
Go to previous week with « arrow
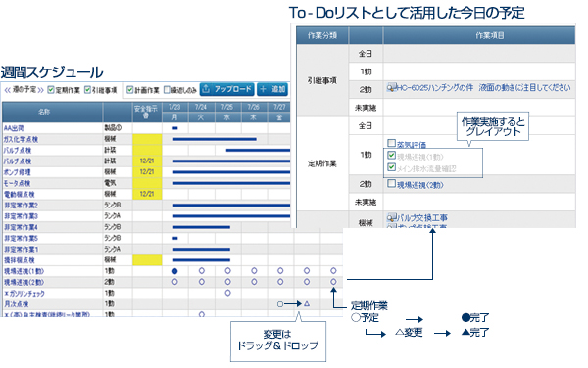pos(8,90)
